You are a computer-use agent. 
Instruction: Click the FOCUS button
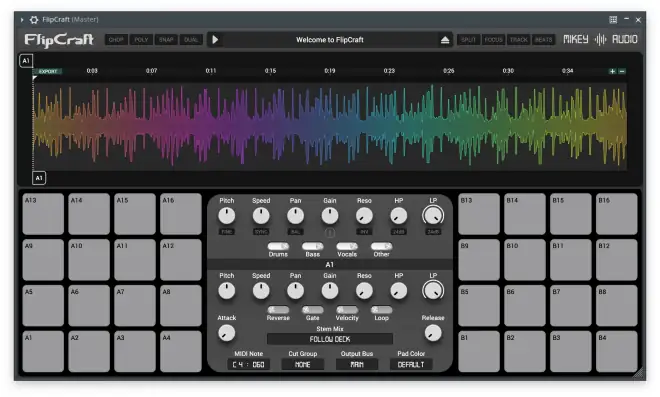[493, 40]
